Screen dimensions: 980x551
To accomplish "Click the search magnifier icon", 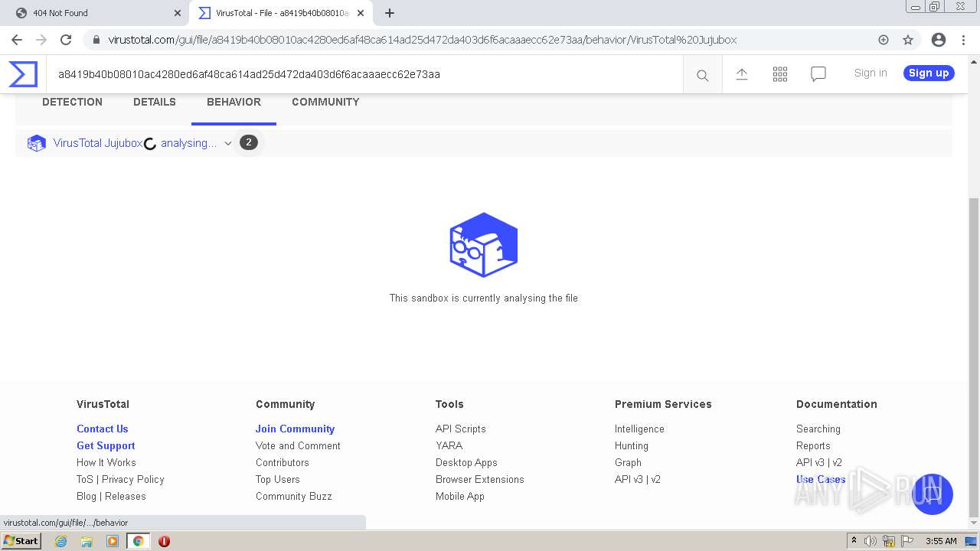I will pos(702,75).
